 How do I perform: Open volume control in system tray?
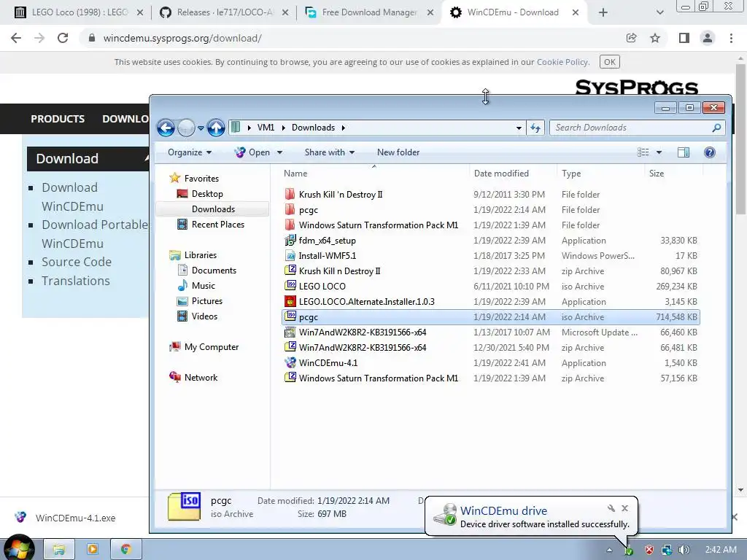point(684,550)
